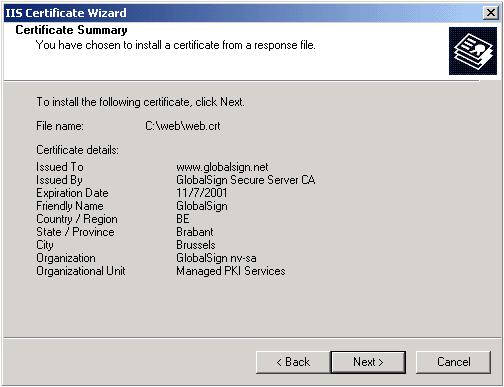Click the country value BE
Screen dimensions: 504x387
coord(183,219)
